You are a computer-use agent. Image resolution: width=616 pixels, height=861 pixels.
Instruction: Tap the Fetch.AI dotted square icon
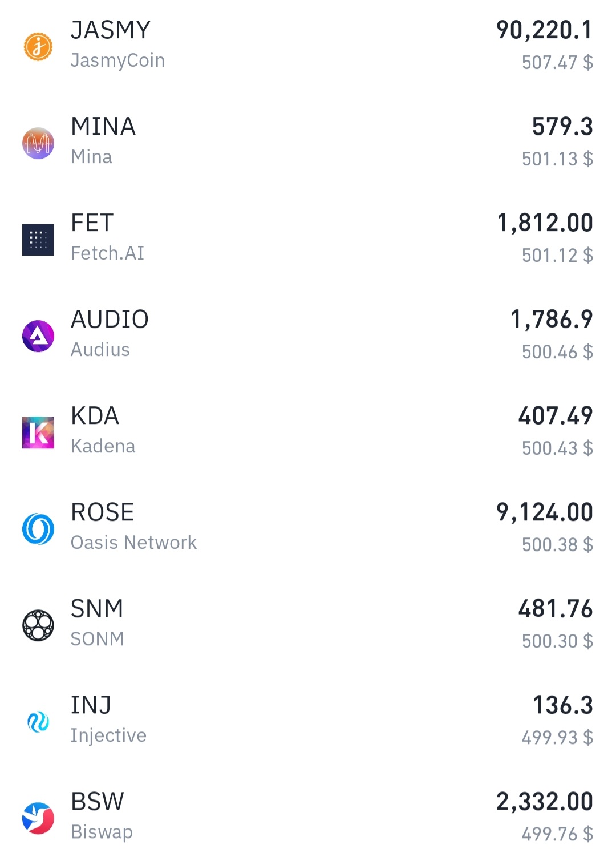click(x=38, y=240)
